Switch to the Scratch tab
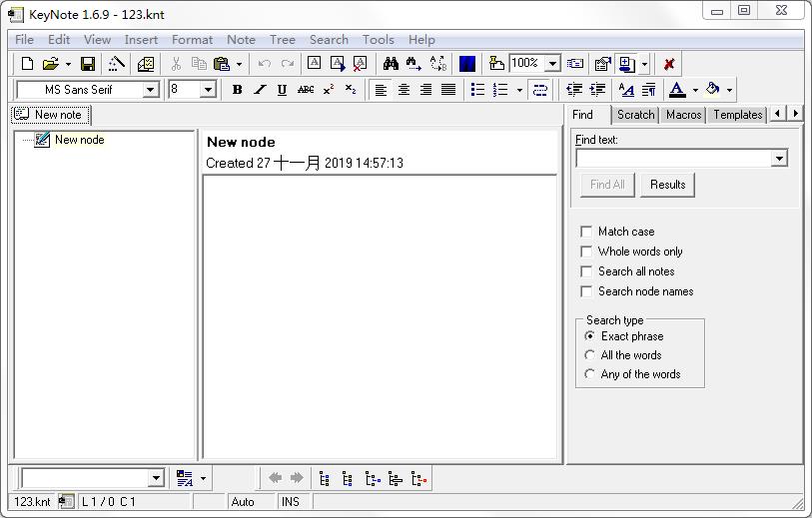 coord(635,115)
